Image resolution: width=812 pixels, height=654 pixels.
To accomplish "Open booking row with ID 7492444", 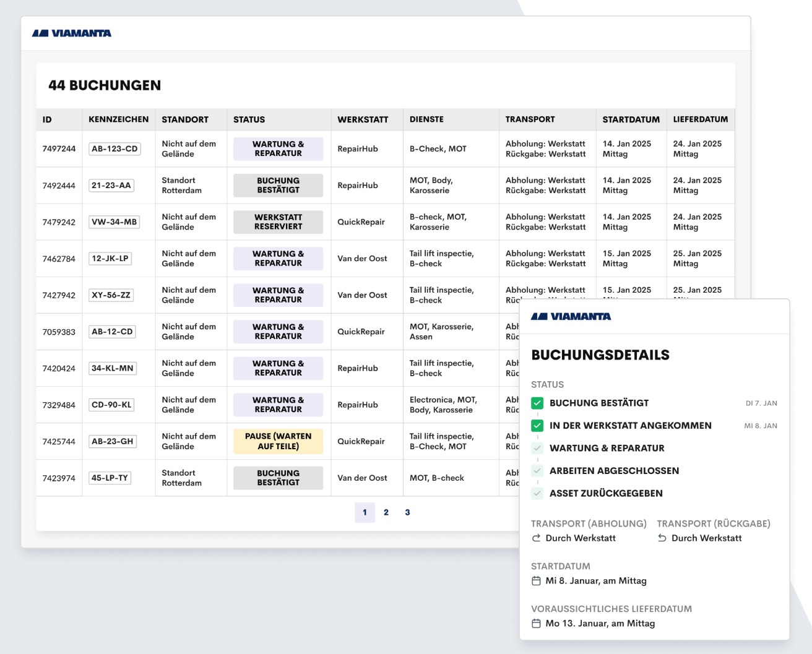I will [x=59, y=186].
